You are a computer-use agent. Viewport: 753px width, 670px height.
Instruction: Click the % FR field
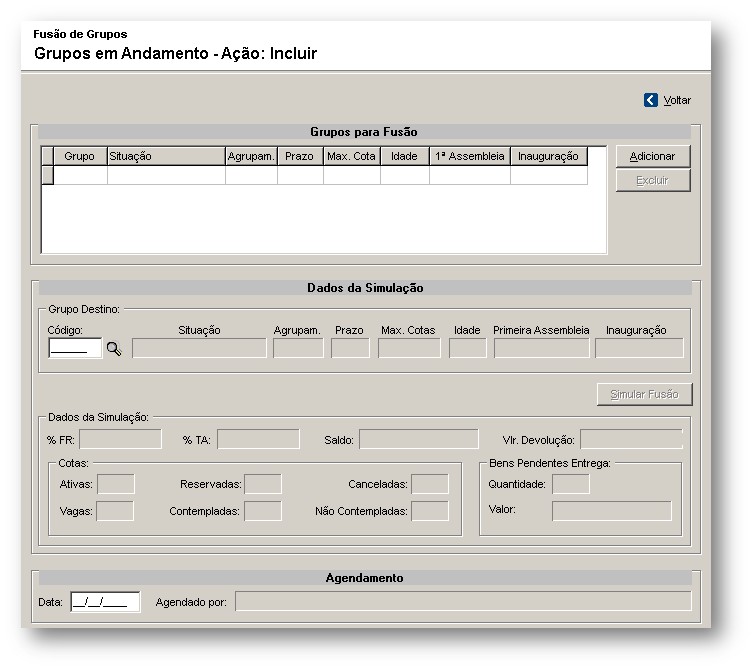(x=121, y=439)
